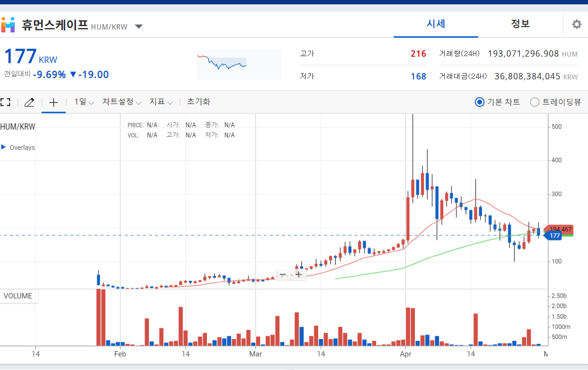
Task: Click the Apr date label on axis
Action: point(406,354)
